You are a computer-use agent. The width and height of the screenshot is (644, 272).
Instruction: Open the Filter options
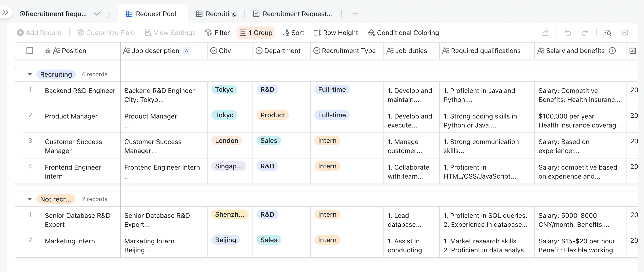217,33
